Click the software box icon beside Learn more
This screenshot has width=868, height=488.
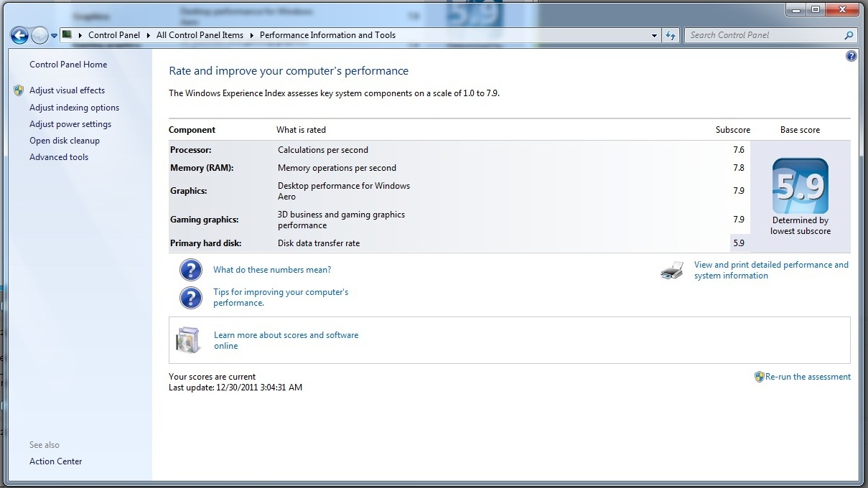coord(188,340)
